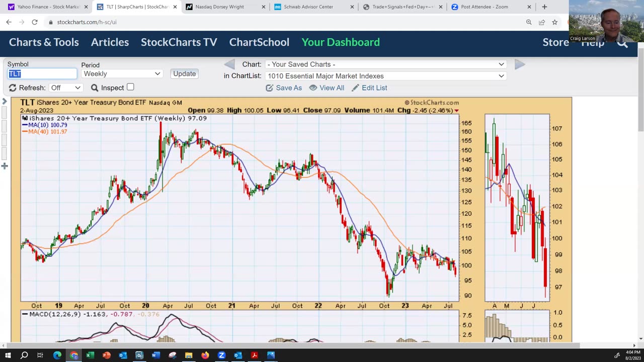Open PowerPoint from the taskbar
644x362 pixels.
[x=107, y=355]
